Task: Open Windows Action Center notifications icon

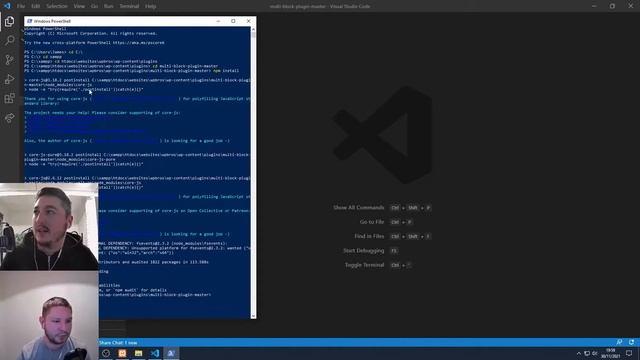Action: point(629,353)
